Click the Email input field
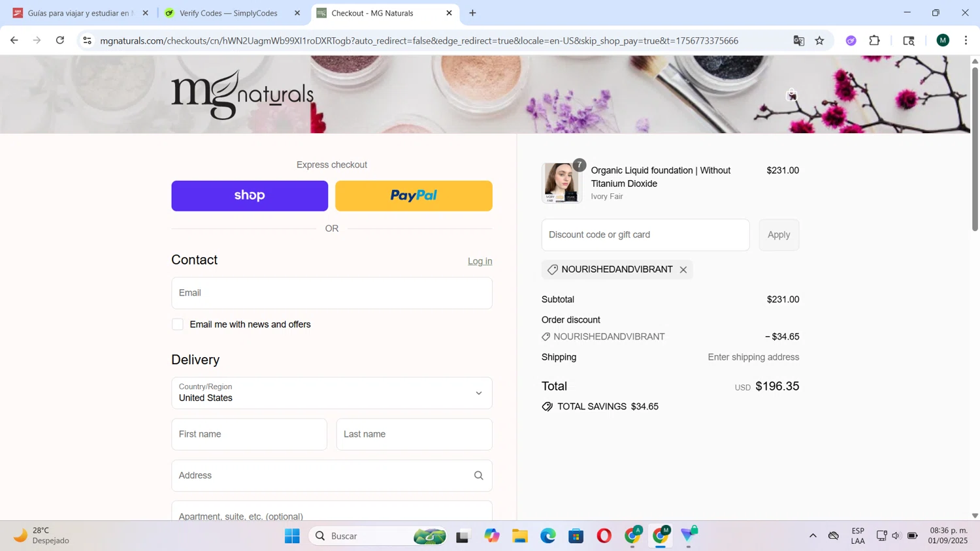Screen dimensions: 980x551 pos(332,293)
